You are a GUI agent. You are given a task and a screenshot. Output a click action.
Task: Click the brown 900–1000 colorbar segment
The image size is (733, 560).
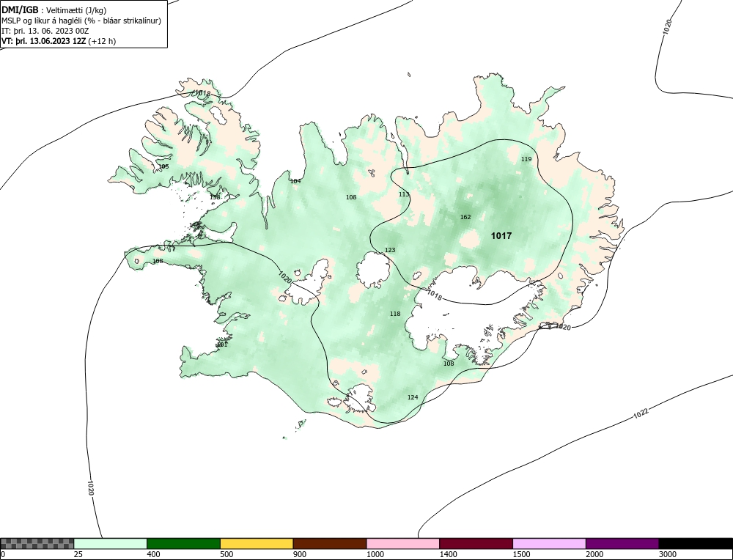point(330,544)
